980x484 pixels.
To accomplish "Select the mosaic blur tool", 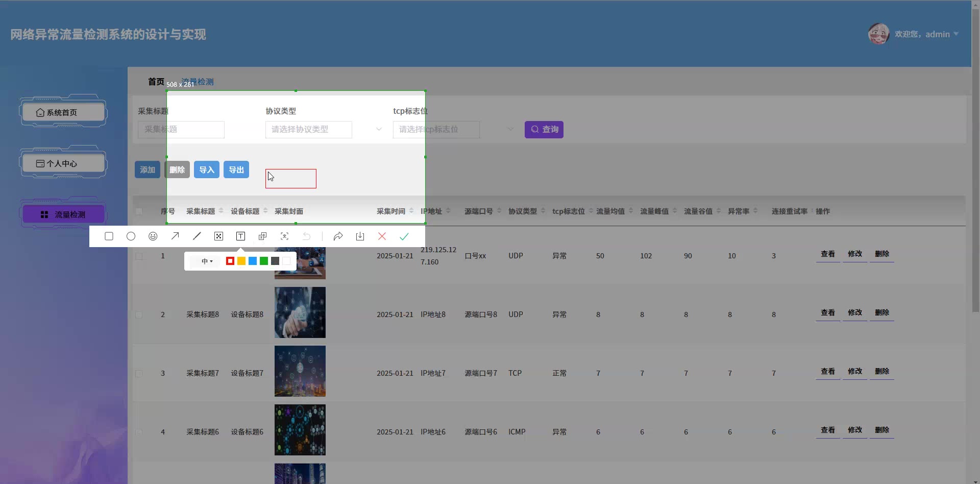I will [218, 236].
